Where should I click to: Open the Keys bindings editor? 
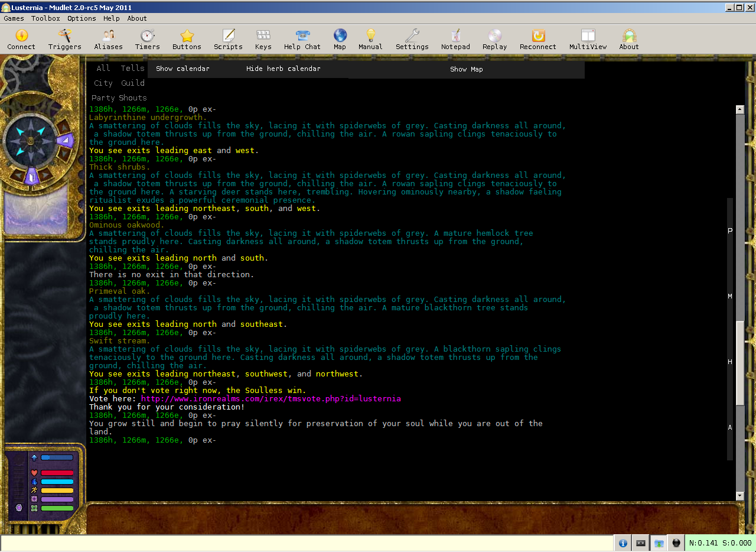[263, 40]
